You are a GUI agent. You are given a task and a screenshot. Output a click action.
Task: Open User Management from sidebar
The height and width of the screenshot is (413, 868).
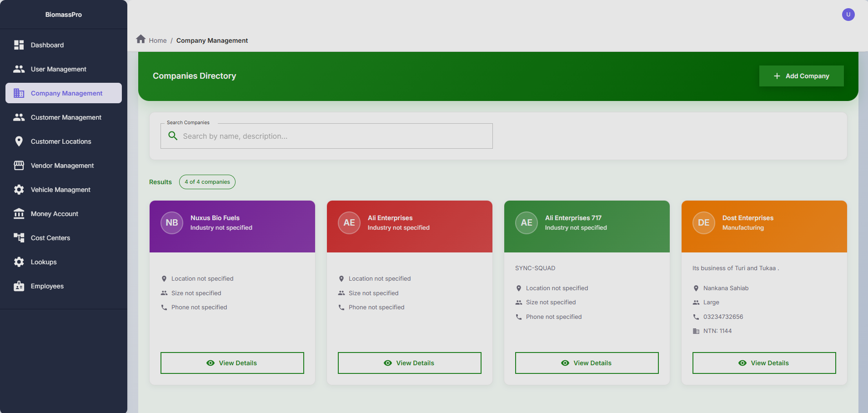[x=58, y=69]
